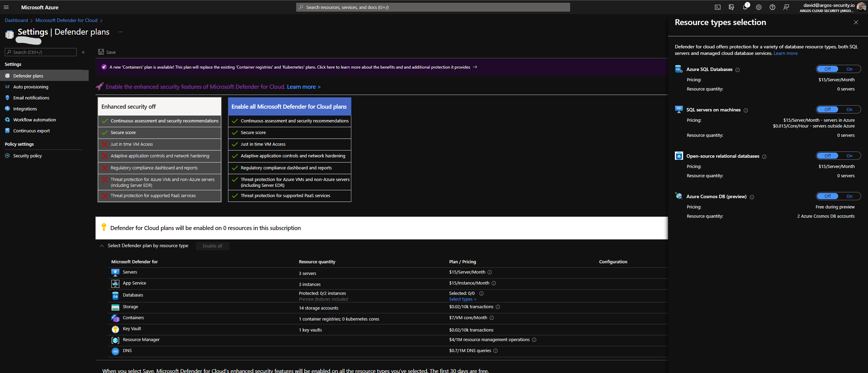The height and width of the screenshot is (373, 868).
Task: Click the Microsoft Azure portal title
Action: pyautogui.click(x=40, y=7)
